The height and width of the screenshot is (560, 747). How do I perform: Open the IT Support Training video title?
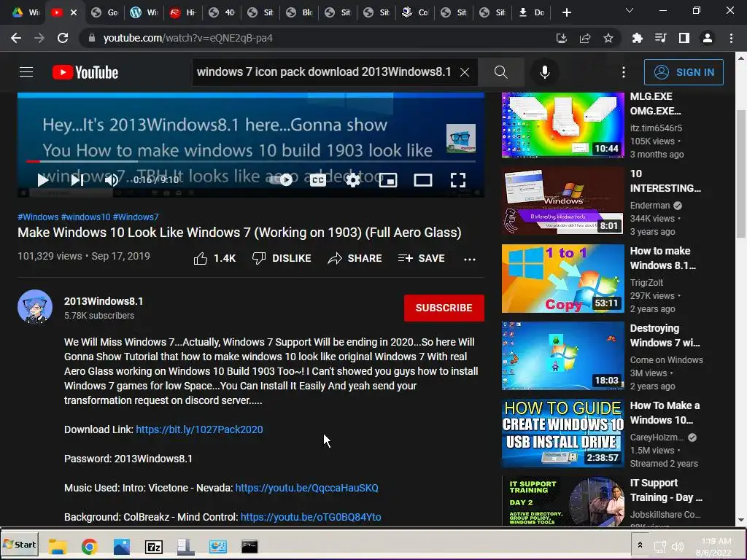666,491
